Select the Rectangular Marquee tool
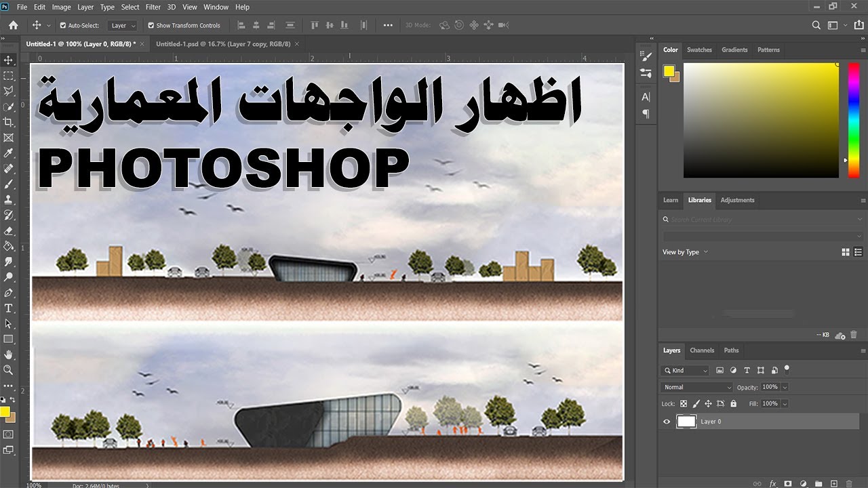 point(9,76)
